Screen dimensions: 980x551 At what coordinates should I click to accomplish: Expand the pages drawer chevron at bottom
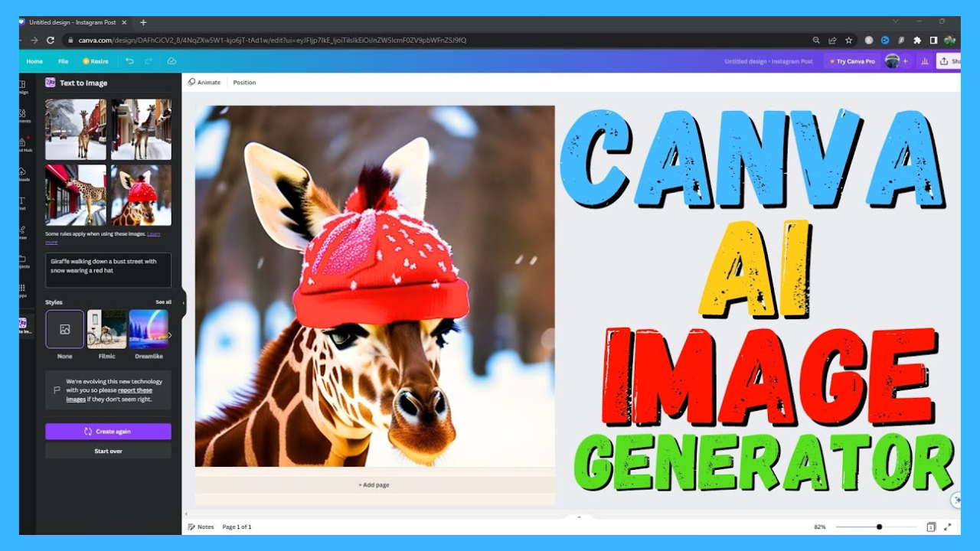579,517
